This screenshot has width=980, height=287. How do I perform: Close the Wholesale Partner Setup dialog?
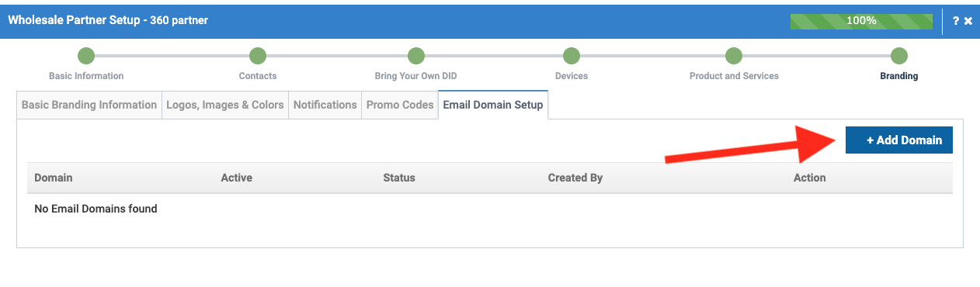(x=968, y=21)
